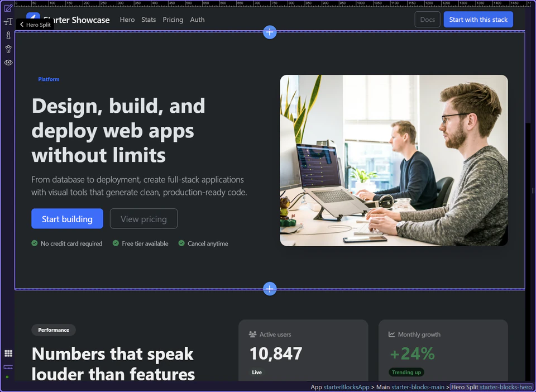Open the Stats nav menu item
Screen dimensions: 536x392
click(x=149, y=20)
